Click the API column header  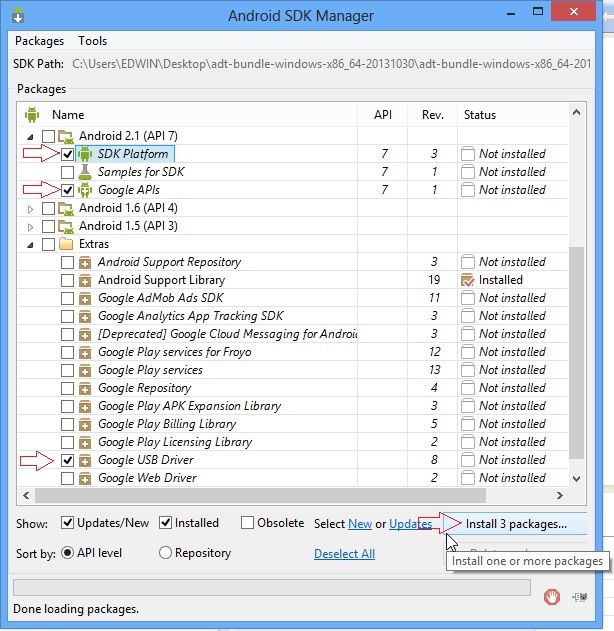point(383,115)
